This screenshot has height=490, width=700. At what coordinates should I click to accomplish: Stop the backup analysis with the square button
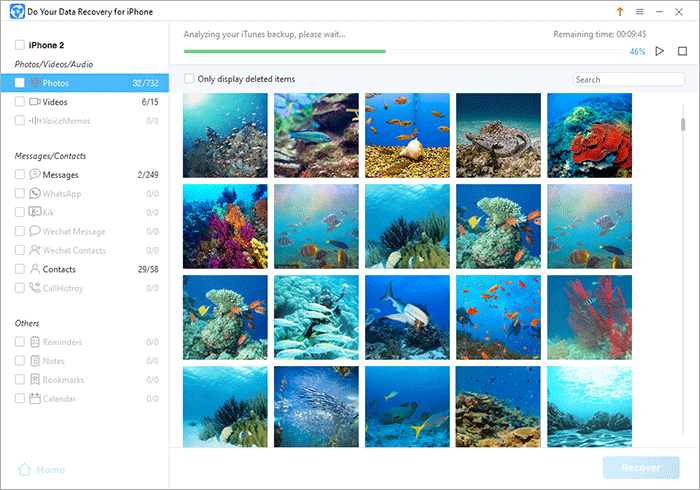[x=682, y=51]
